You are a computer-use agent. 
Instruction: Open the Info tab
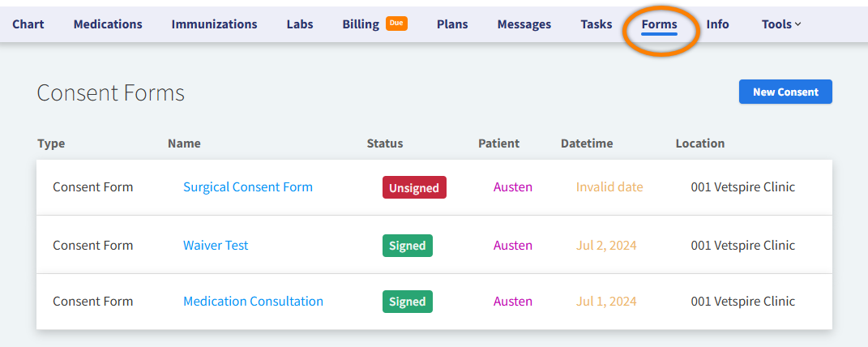tap(717, 24)
